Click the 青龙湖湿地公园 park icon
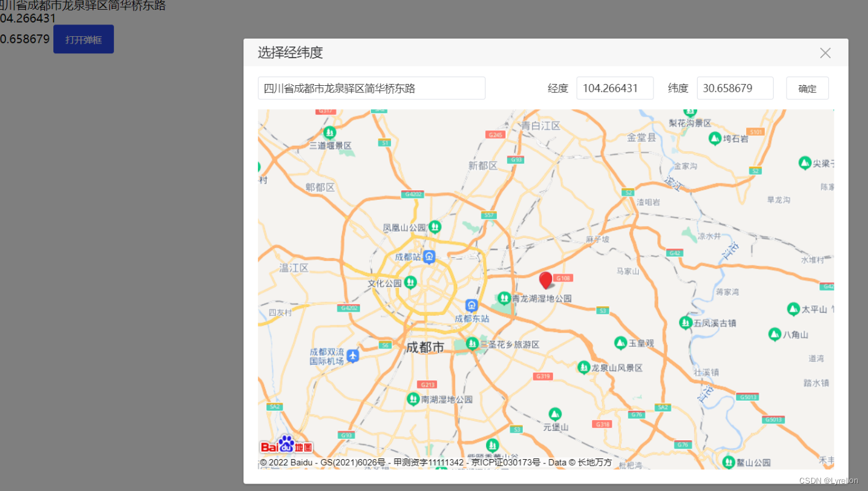 [x=504, y=298]
